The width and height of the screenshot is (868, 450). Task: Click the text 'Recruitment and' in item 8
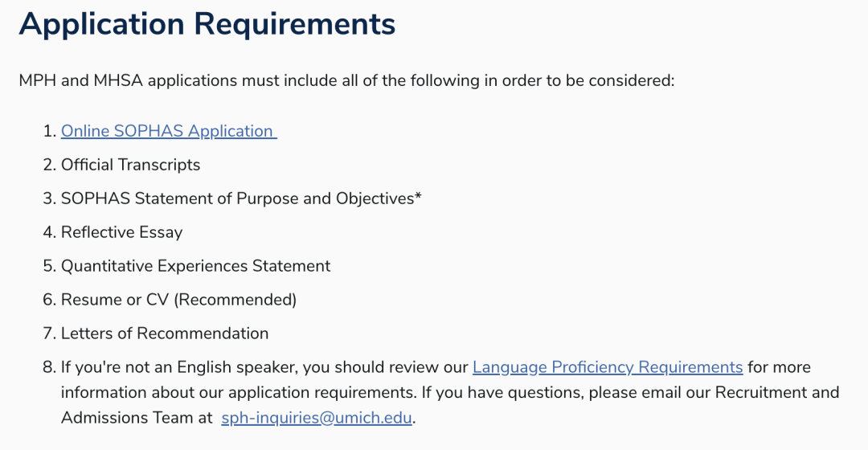point(777,392)
